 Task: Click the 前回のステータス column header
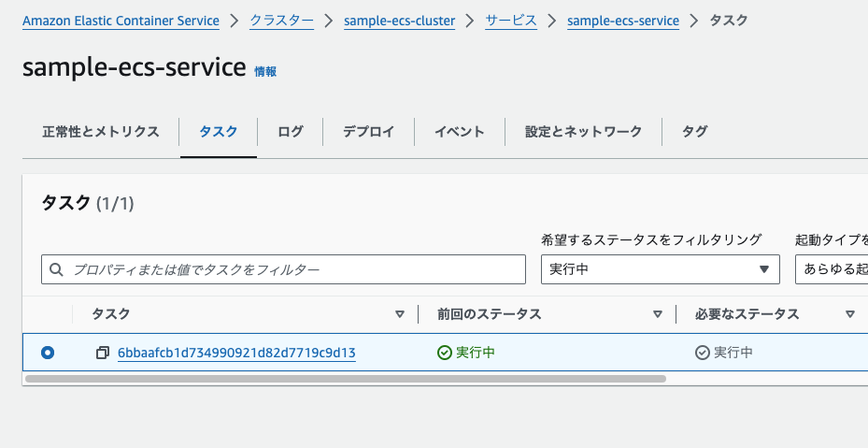pyautogui.click(x=489, y=314)
